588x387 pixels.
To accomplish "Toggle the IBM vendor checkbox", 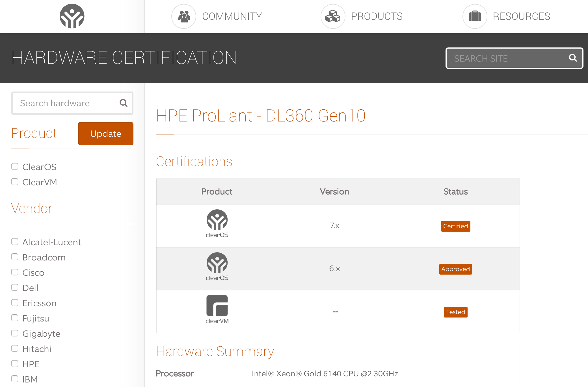I will [15, 379].
